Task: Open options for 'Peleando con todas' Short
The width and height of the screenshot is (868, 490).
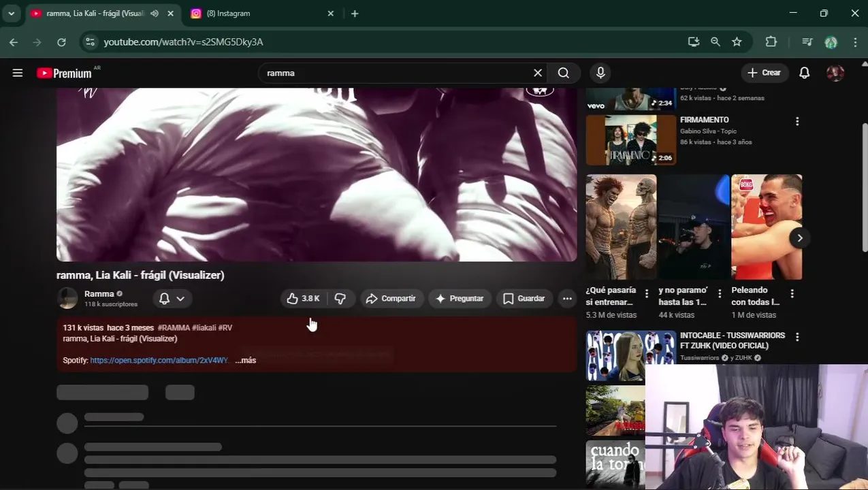Action: coord(792,293)
